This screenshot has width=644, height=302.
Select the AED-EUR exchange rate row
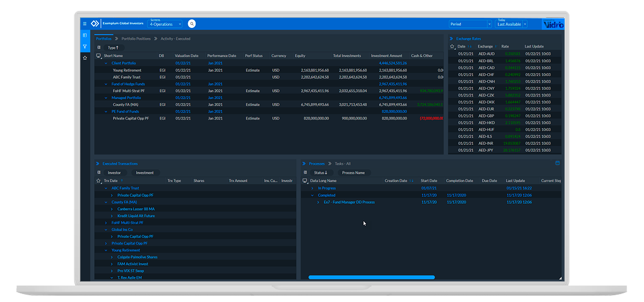[x=505, y=109]
